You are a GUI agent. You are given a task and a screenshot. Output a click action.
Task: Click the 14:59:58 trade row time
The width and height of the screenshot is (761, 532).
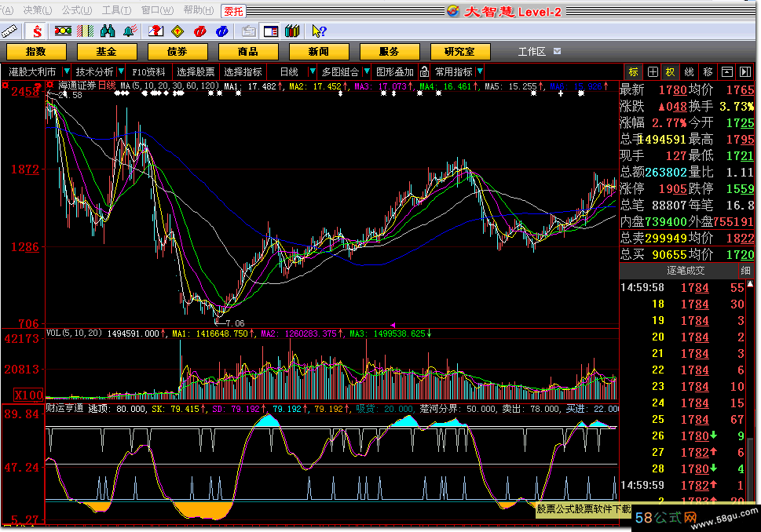pos(642,288)
